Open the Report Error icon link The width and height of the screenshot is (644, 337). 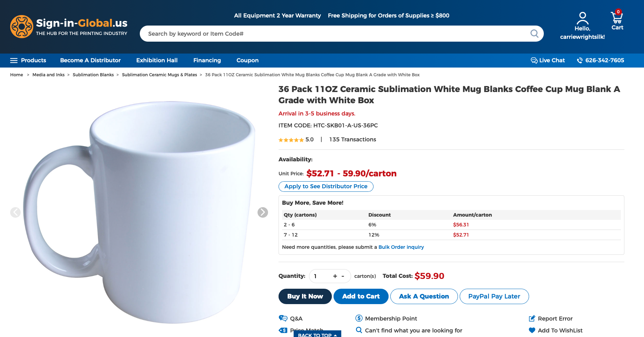coord(532,318)
